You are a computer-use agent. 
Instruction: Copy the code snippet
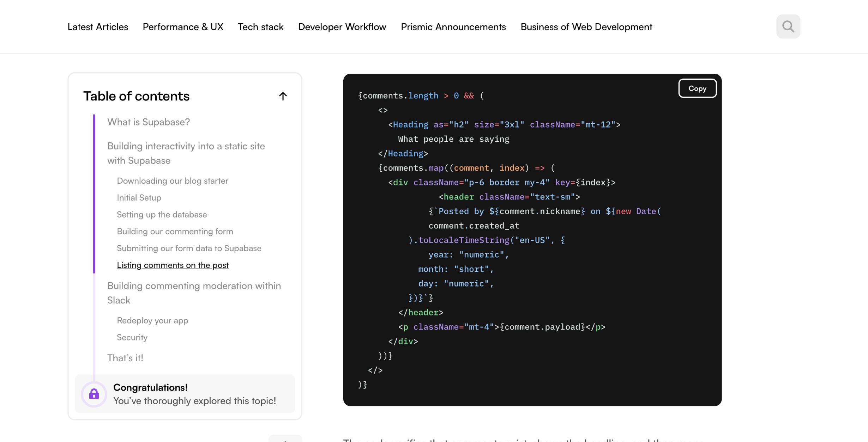pyautogui.click(x=697, y=88)
